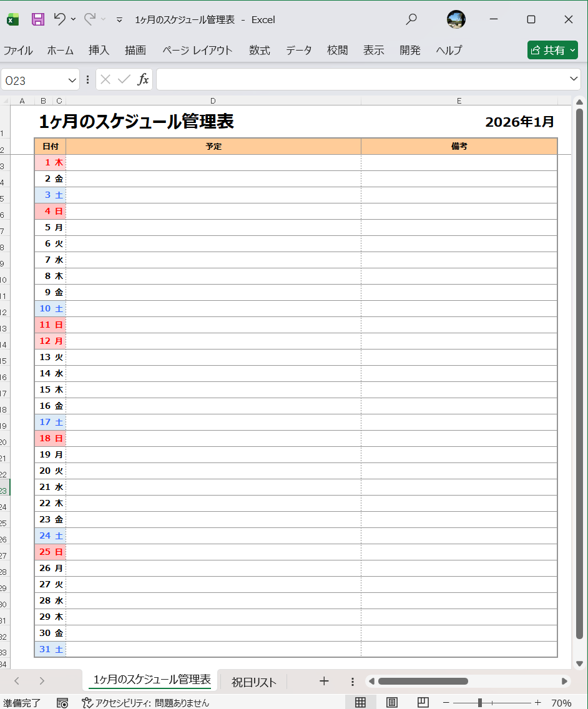Open the macro recording status bar icon
Image resolution: width=588 pixels, height=709 pixels.
point(62,703)
